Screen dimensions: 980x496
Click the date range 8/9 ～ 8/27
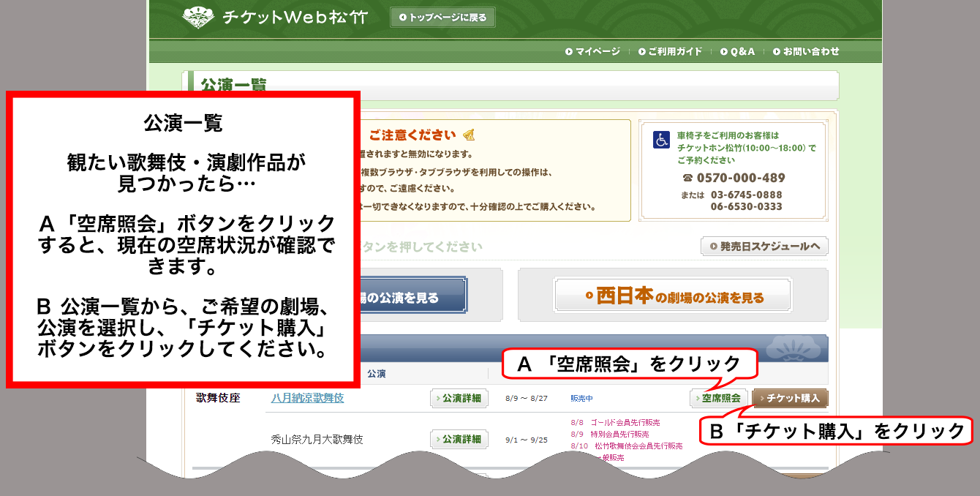pos(527,399)
